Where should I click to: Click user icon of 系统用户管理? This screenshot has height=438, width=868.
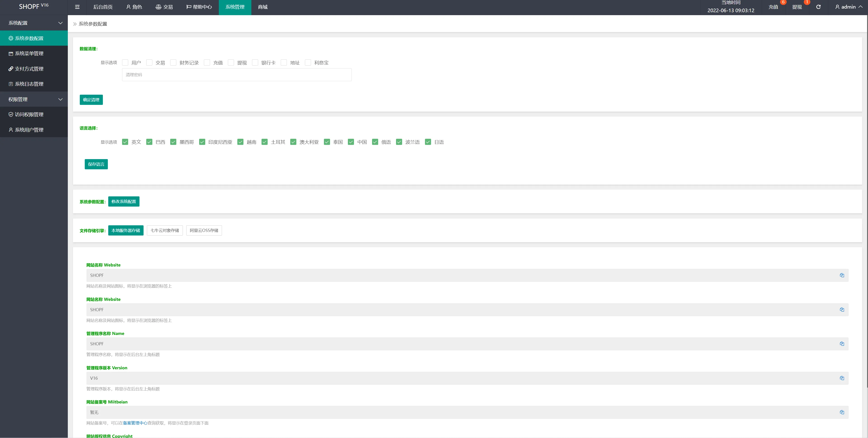tap(11, 130)
